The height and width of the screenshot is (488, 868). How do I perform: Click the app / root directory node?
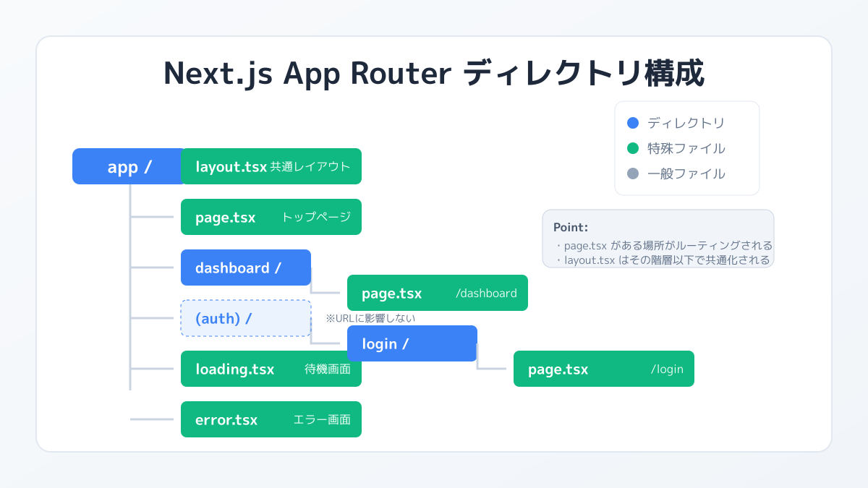coord(127,166)
